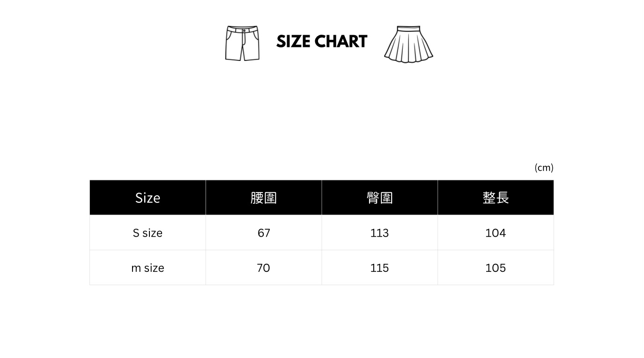Image resolution: width=644 pixels, height=358 pixels.
Task: Select the Size column header
Action: pos(148,198)
